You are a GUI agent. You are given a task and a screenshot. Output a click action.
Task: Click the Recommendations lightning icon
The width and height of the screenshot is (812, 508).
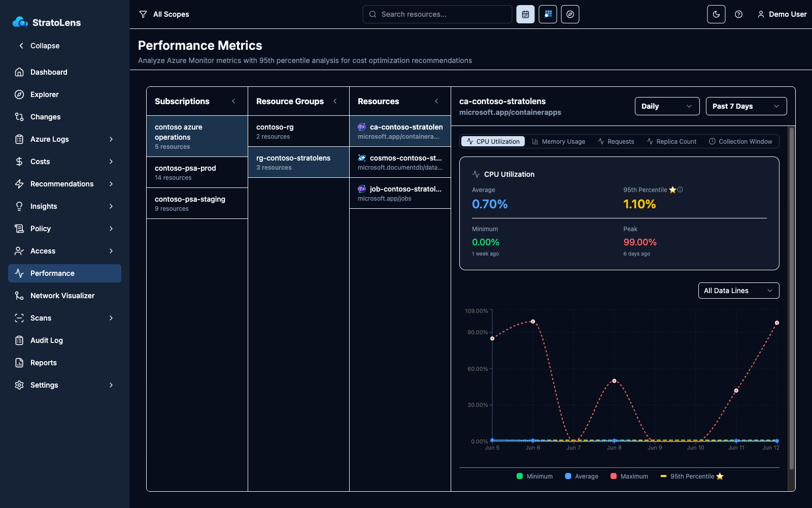point(19,184)
